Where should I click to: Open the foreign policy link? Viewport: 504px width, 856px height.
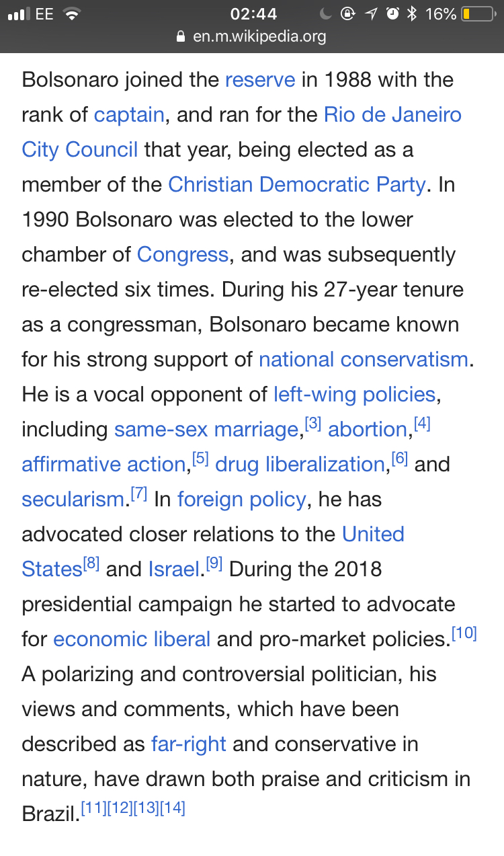[242, 500]
